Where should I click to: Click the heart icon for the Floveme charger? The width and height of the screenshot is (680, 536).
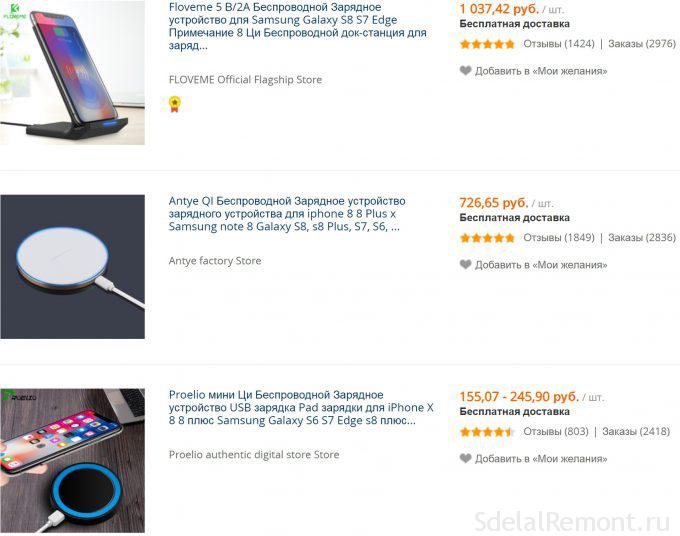465,70
